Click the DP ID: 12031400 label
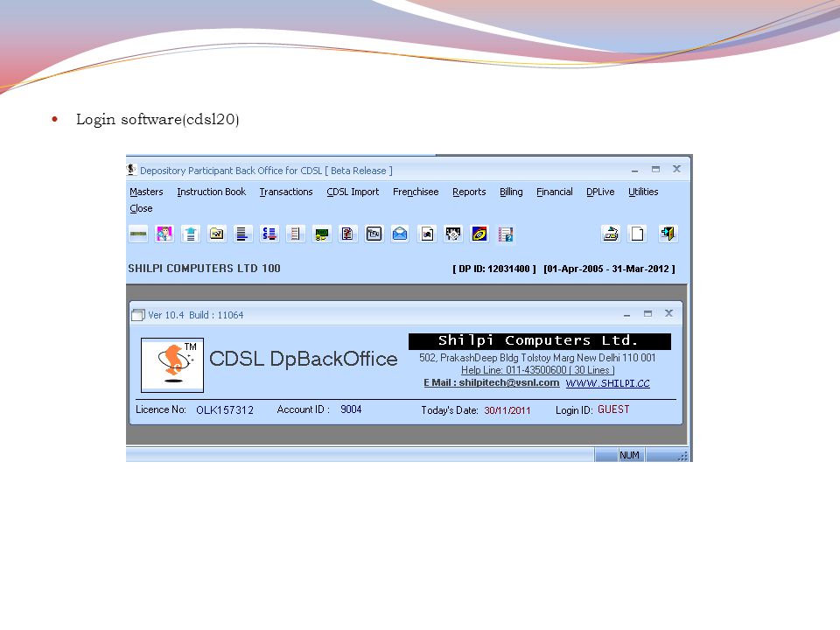This screenshot has height=630, width=840. coord(493,269)
